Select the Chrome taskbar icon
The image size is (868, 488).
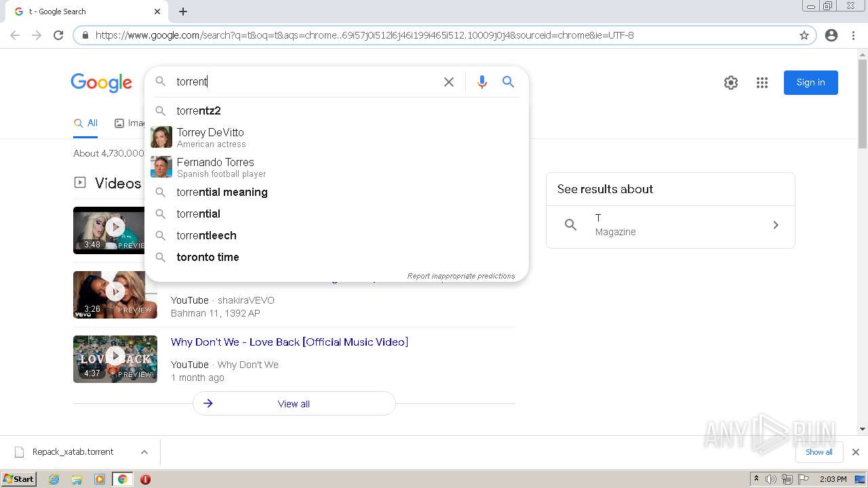122,479
